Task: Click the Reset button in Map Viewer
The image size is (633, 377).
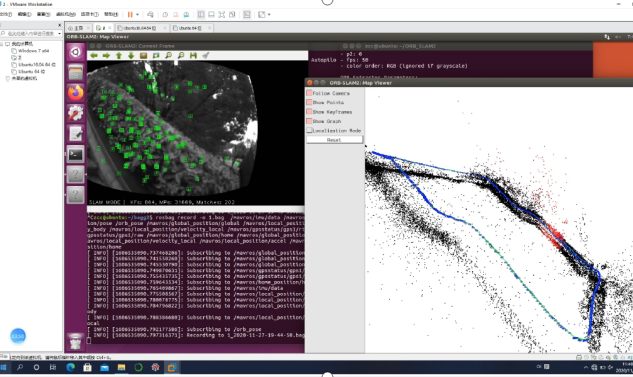Action: tap(334, 140)
